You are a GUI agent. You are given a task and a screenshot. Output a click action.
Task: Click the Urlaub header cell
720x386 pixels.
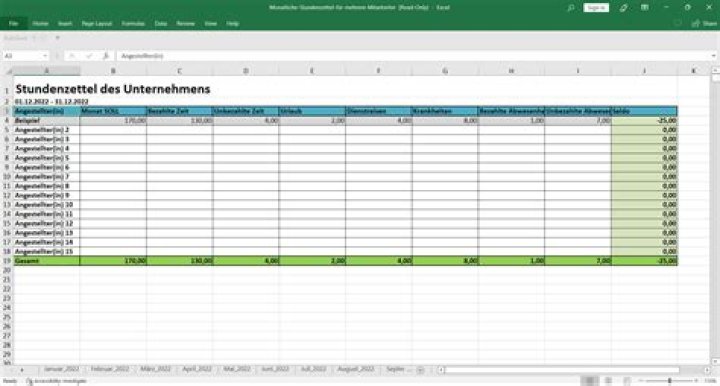[312, 111]
